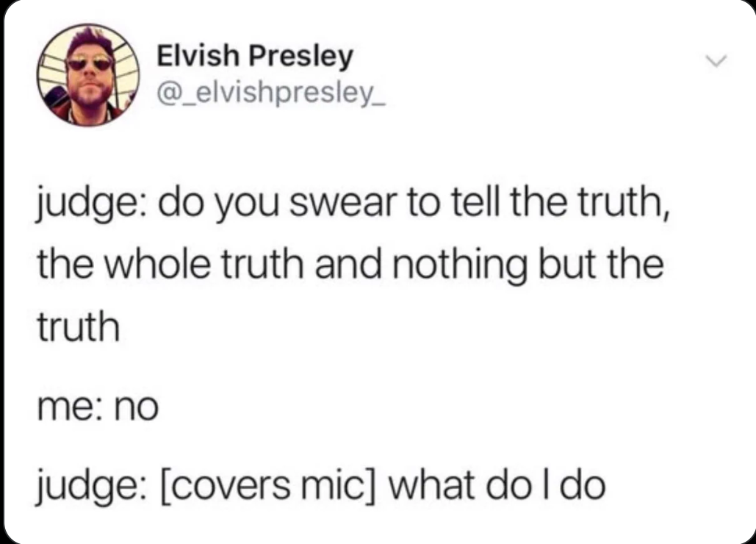
Task: Click the word "nothing" in the tweet
Action: [461, 265]
